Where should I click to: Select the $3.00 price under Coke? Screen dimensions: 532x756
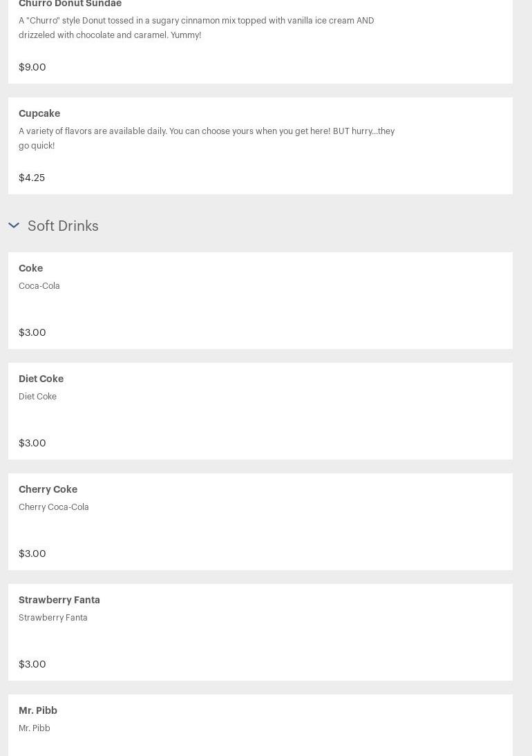(32, 332)
